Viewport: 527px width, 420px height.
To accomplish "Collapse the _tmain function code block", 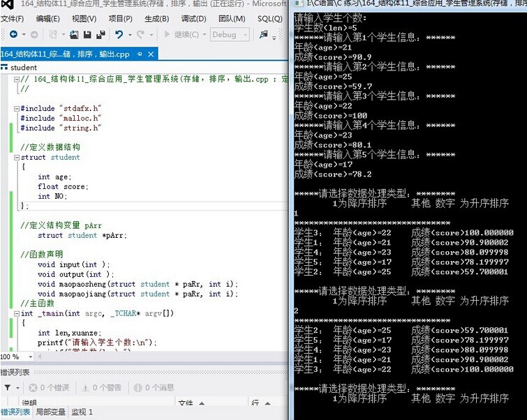I will pos(16,314).
